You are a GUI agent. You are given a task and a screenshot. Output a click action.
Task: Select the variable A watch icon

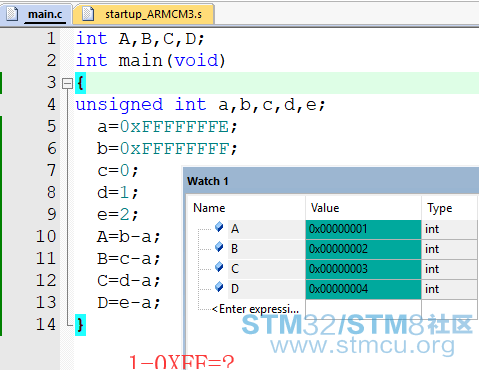pos(219,227)
